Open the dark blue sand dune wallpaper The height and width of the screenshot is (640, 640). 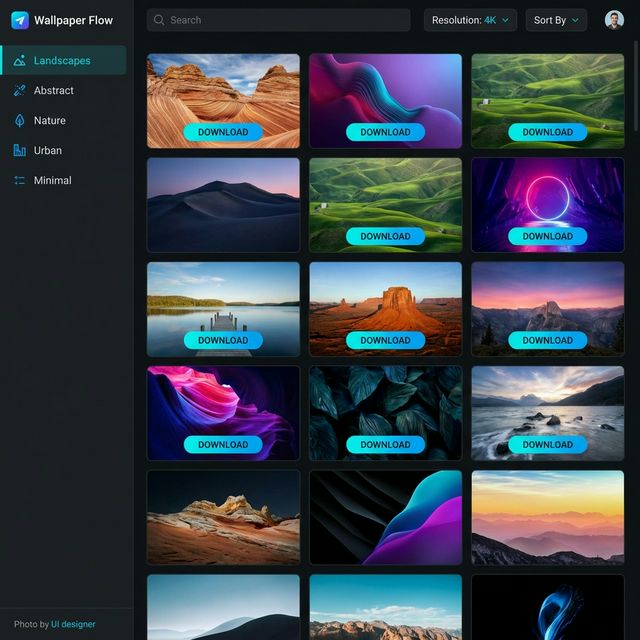pos(223,205)
